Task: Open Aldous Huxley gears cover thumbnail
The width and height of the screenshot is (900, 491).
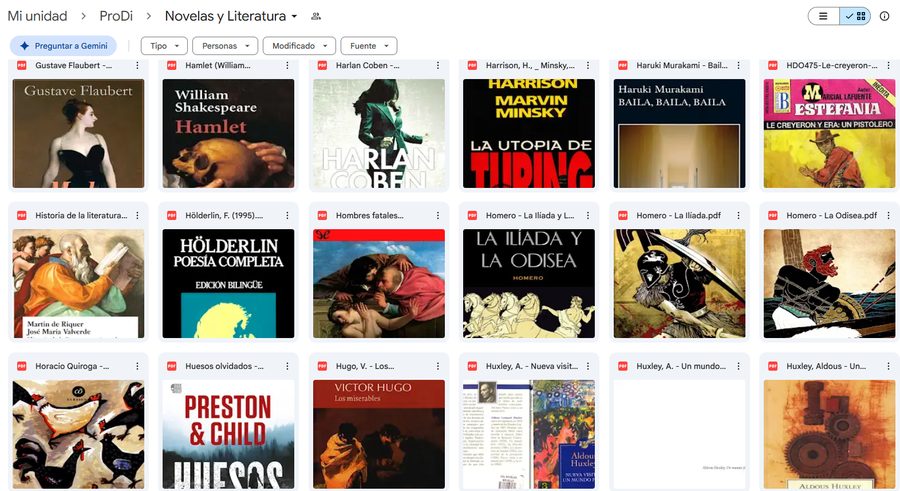Action: click(x=829, y=434)
